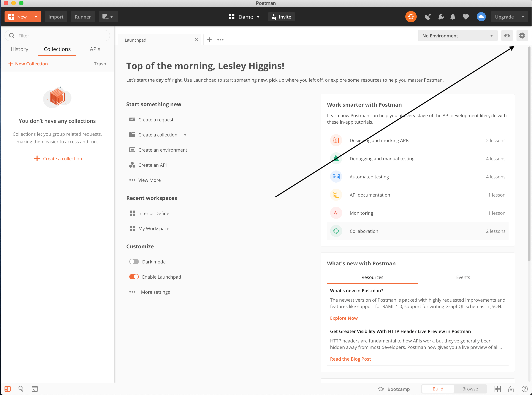The height and width of the screenshot is (395, 532).
Task: Disable the Enable Launchpad switch
Action: [134, 277]
